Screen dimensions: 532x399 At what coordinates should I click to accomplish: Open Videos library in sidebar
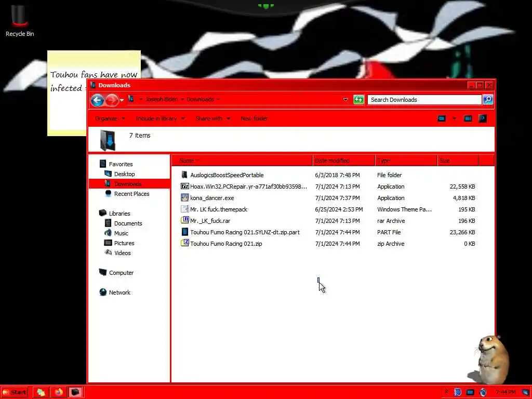tap(122, 253)
